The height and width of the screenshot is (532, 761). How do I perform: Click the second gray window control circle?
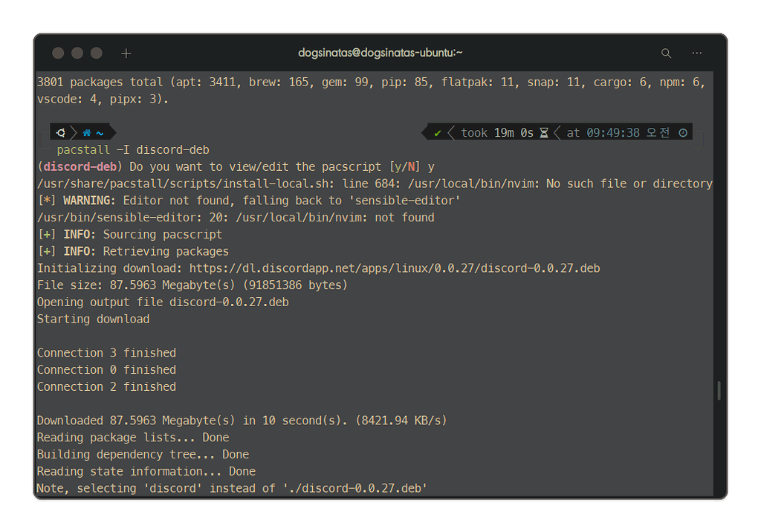(x=77, y=53)
